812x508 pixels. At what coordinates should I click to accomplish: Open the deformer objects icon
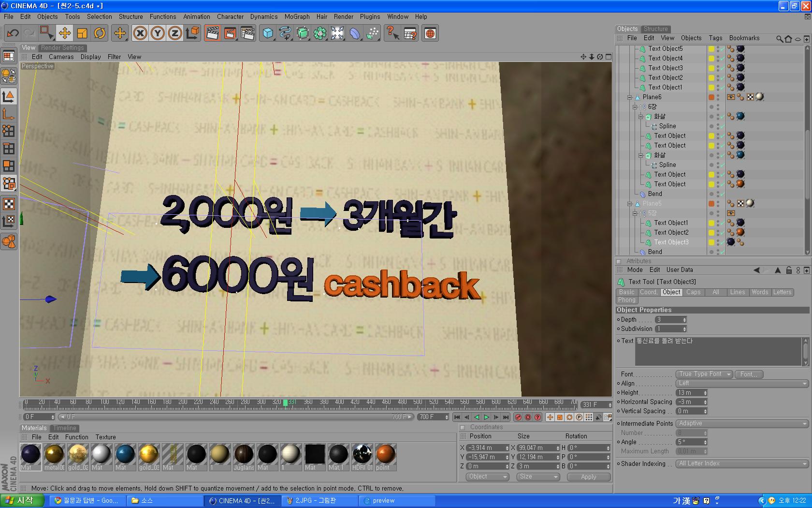tap(355, 33)
